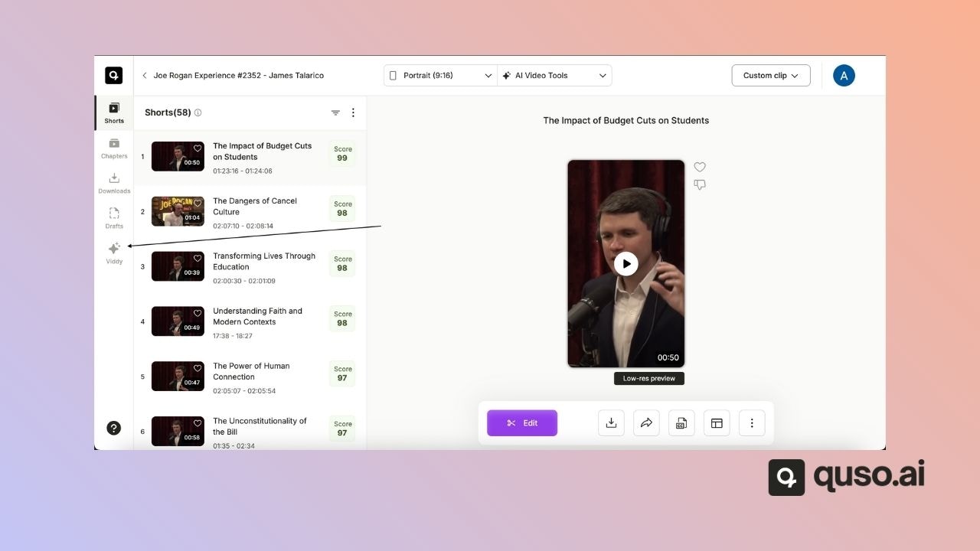
Task: Favorite The Power of Human Connection short
Action: click(198, 368)
